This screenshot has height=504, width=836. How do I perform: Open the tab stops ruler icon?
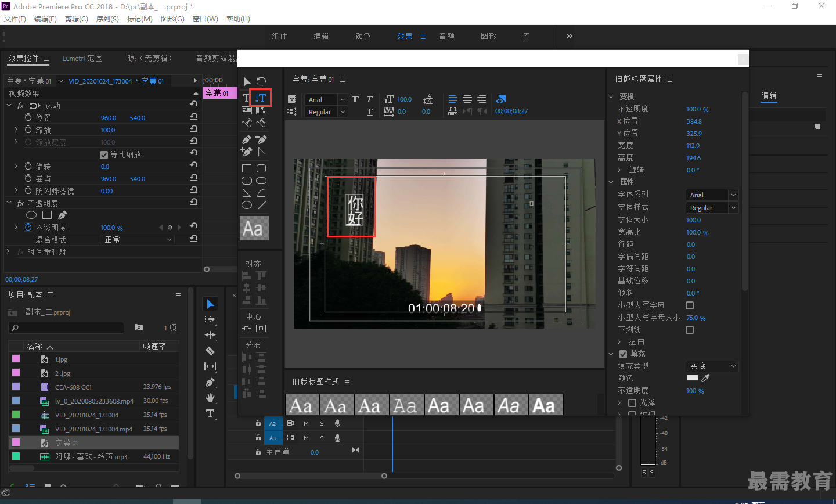[453, 111]
